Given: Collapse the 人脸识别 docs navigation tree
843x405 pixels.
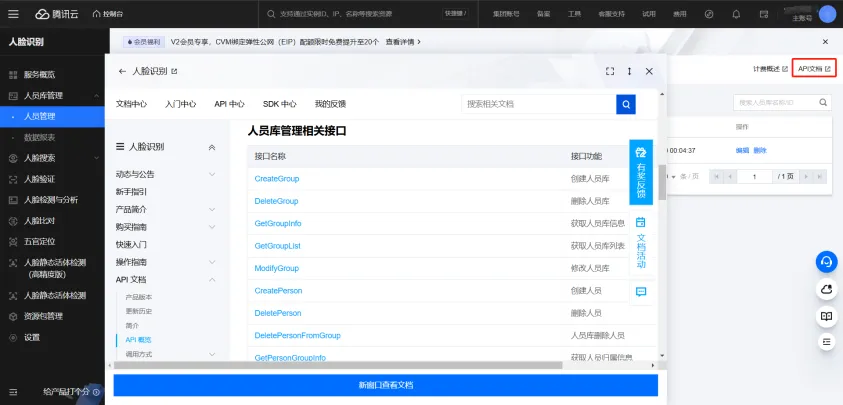Looking at the screenshot, I should tap(211, 147).
